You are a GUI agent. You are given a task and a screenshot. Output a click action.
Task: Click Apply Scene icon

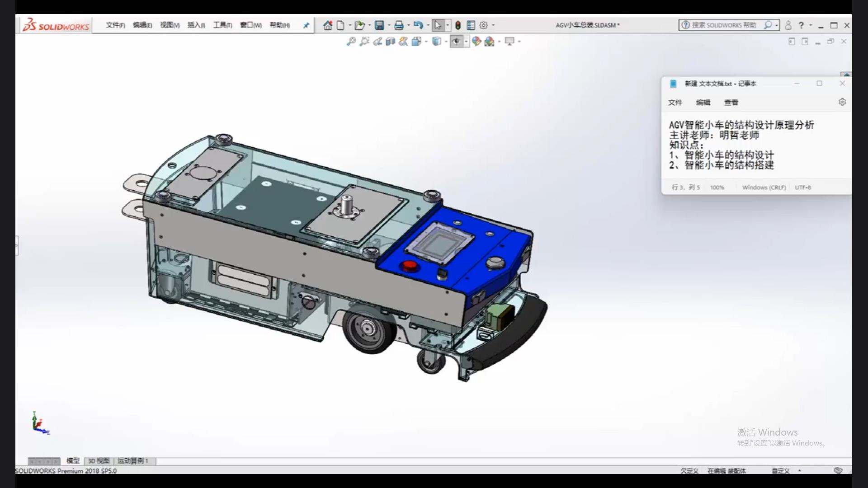(490, 42)
